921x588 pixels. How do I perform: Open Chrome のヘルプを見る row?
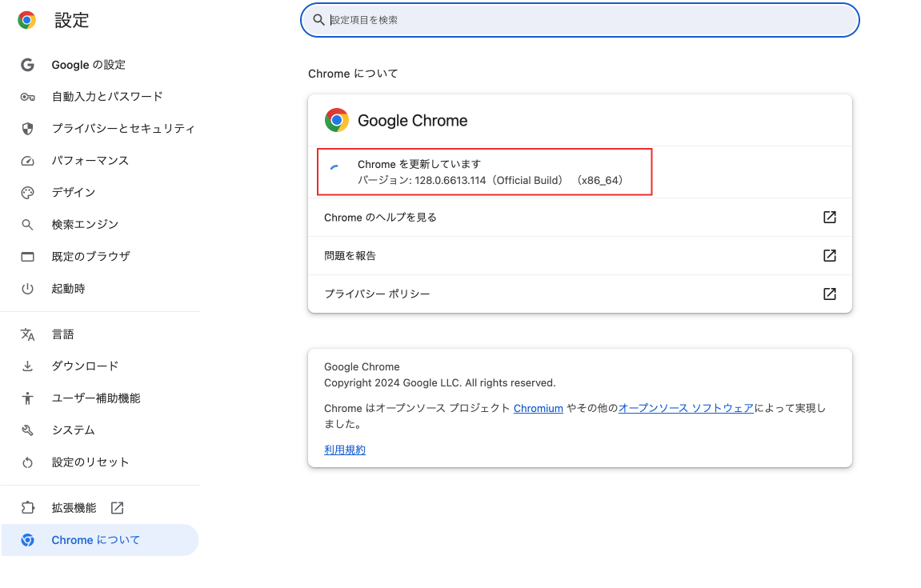point(580,218)
